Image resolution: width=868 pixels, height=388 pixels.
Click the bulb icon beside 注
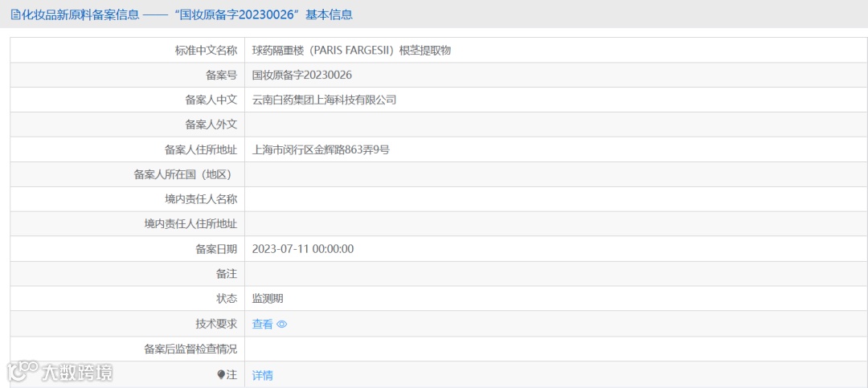click(222, 374)
